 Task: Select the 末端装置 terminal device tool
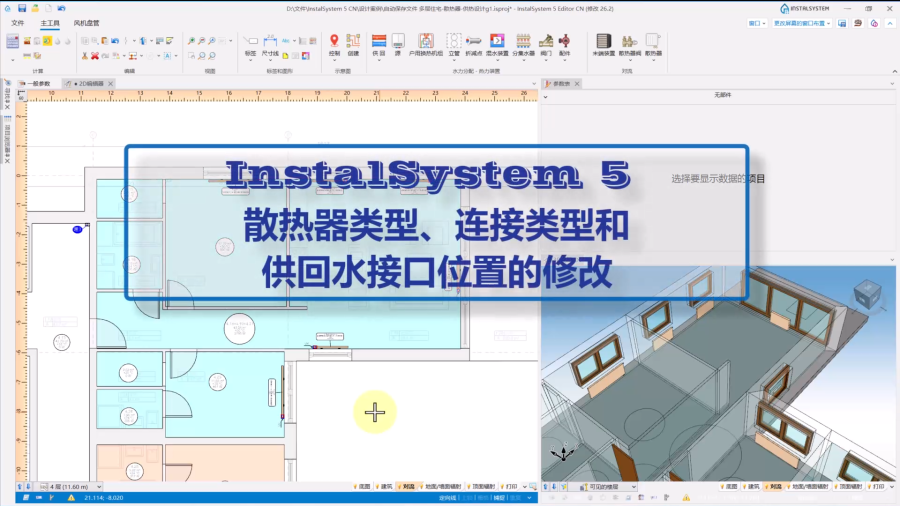click(x=603, y=45)
